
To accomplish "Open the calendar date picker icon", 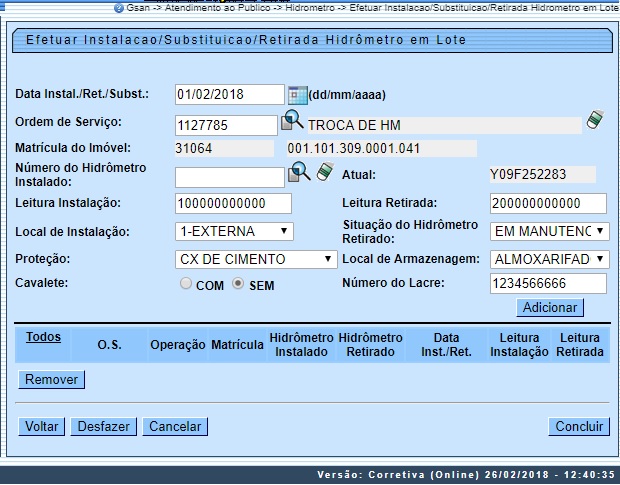I will pos(297,95).
